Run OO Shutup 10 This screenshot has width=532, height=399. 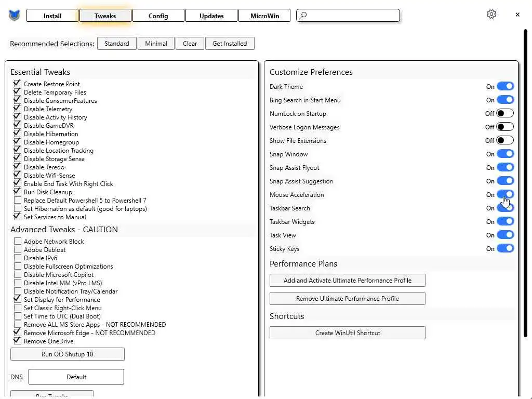point(68,354)
